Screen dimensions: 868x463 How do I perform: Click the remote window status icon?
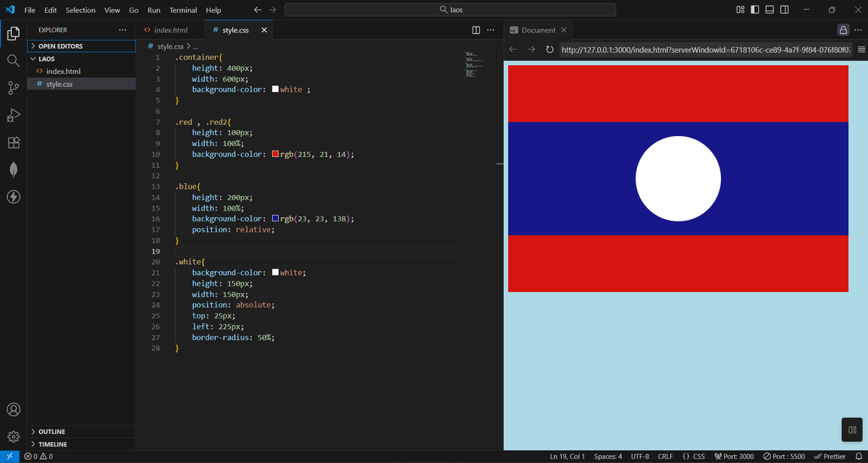[9, 456]
